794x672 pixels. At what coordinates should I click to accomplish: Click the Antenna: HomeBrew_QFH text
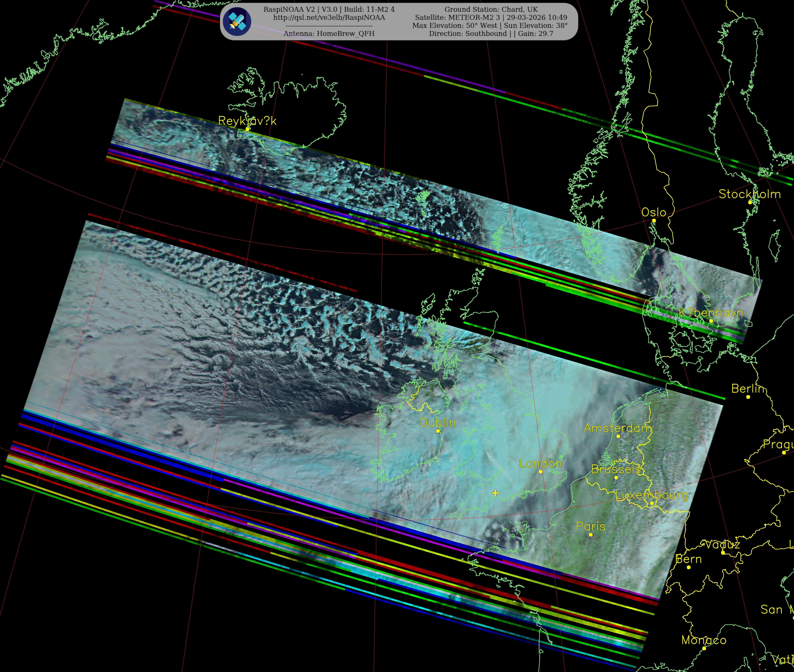pyautogui.click(x=329, y=33)
